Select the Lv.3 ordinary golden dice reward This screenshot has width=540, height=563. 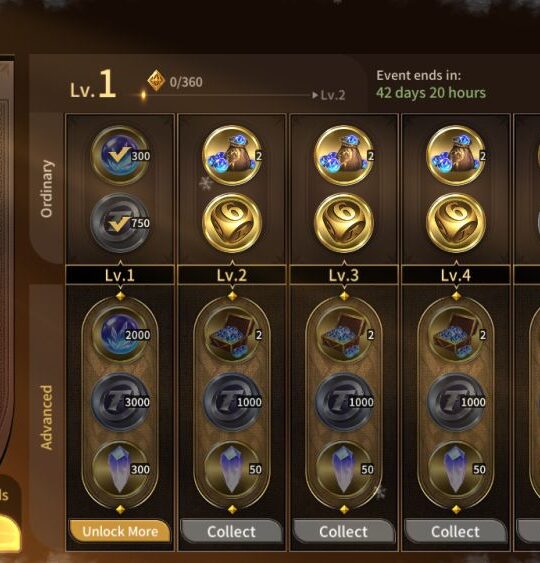pos(344,223)
